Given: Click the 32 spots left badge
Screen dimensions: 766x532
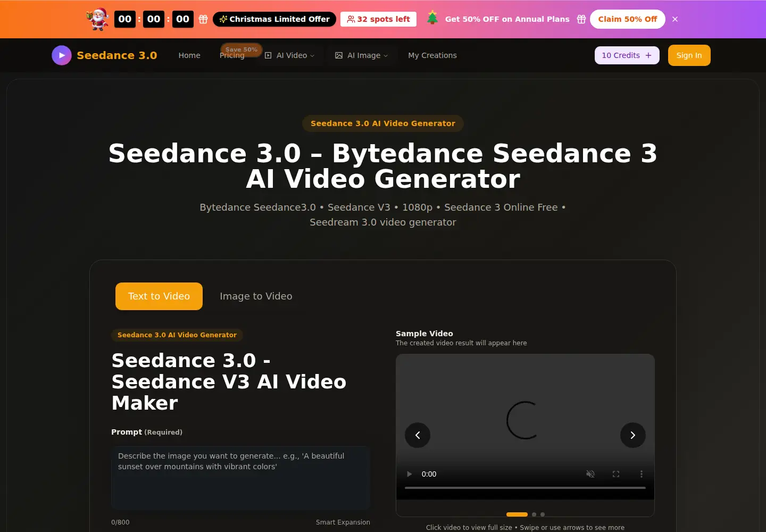Looking at the screenshot, I should click(378, 19).
